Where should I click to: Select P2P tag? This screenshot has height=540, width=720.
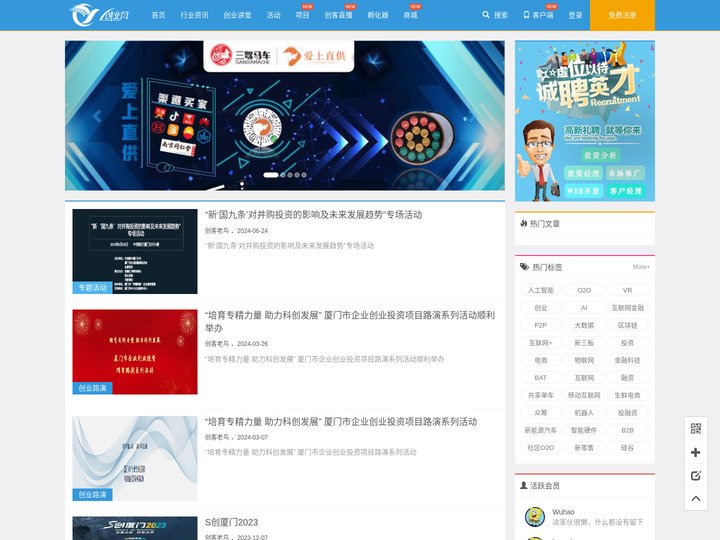(x=540, y=325)
